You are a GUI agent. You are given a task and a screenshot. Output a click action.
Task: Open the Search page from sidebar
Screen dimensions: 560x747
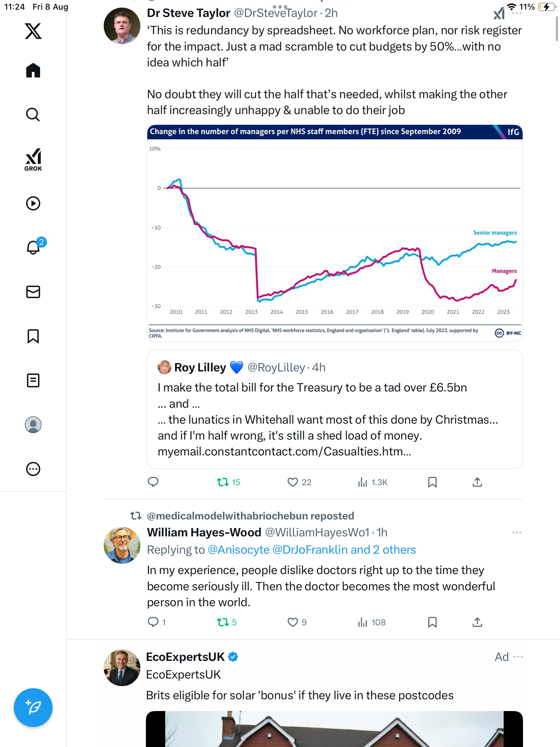point(33,115)
